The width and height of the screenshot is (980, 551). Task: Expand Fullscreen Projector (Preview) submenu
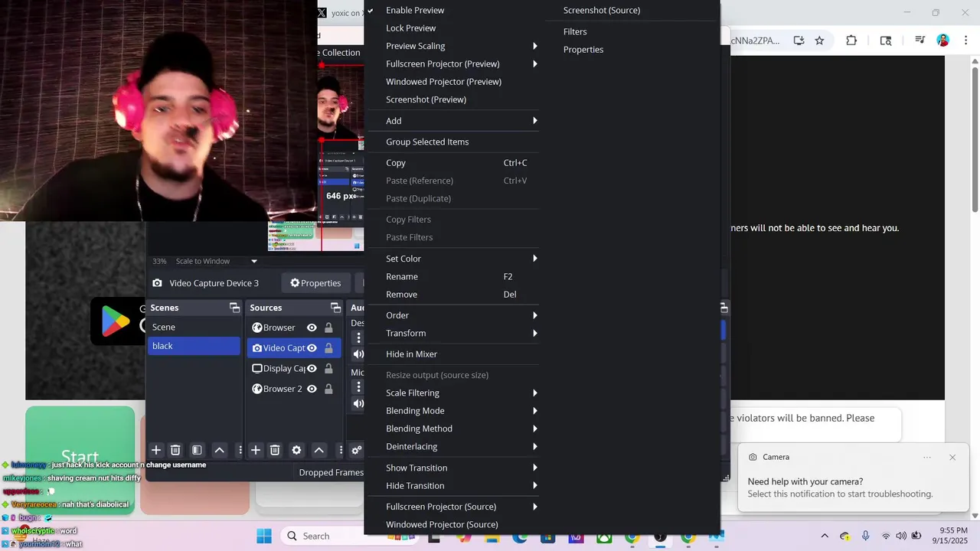(x=452, y=64)
